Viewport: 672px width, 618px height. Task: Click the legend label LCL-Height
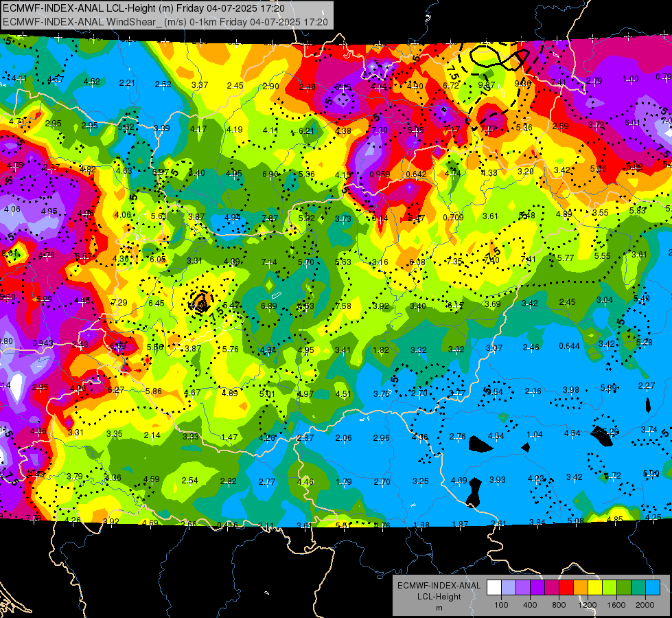click(439, 597)
